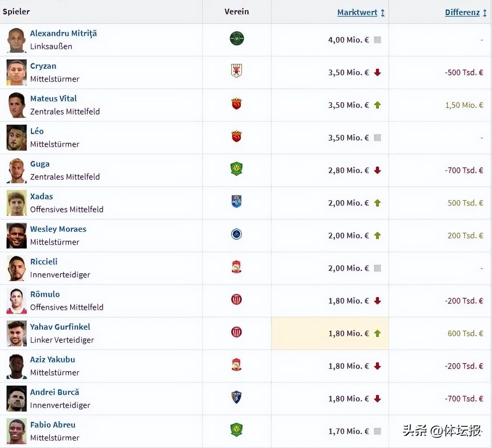Open the club crest next to Xadas
The image size is (492, 448).
click(x=237, y=201)
